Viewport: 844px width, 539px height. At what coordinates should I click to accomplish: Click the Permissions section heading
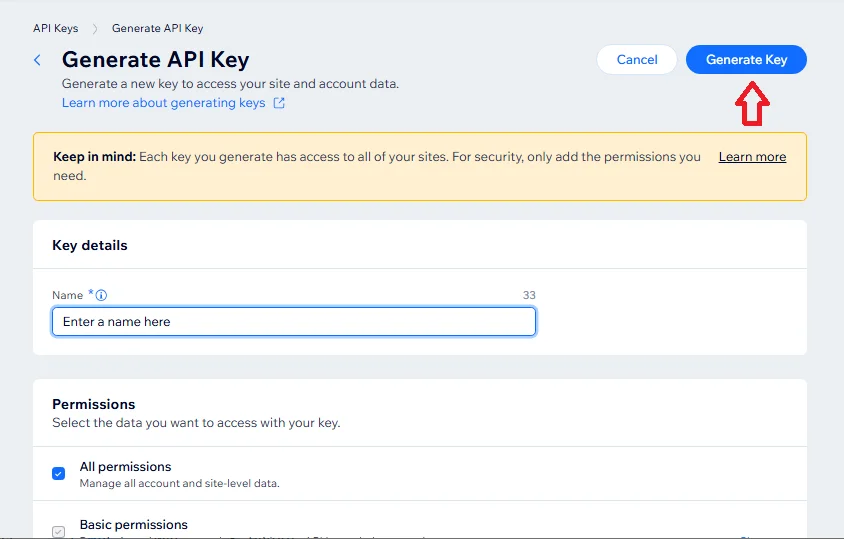pyautogui.click(x=94, y=404)
